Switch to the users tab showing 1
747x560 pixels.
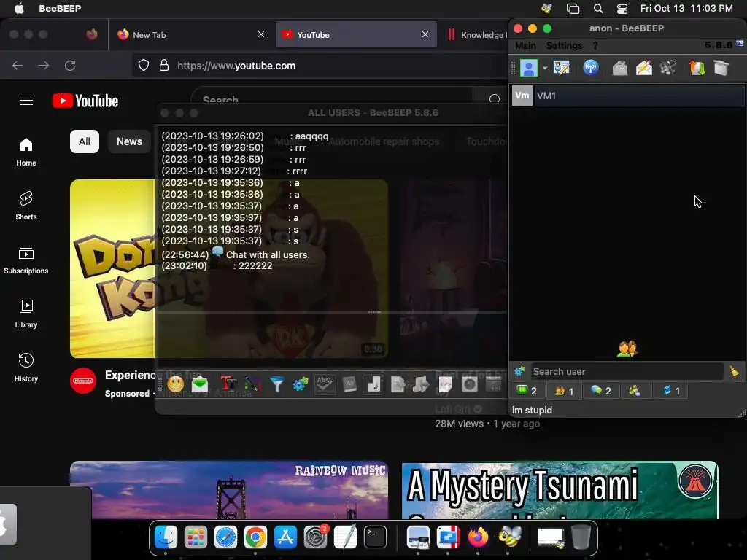coord(564,391)
